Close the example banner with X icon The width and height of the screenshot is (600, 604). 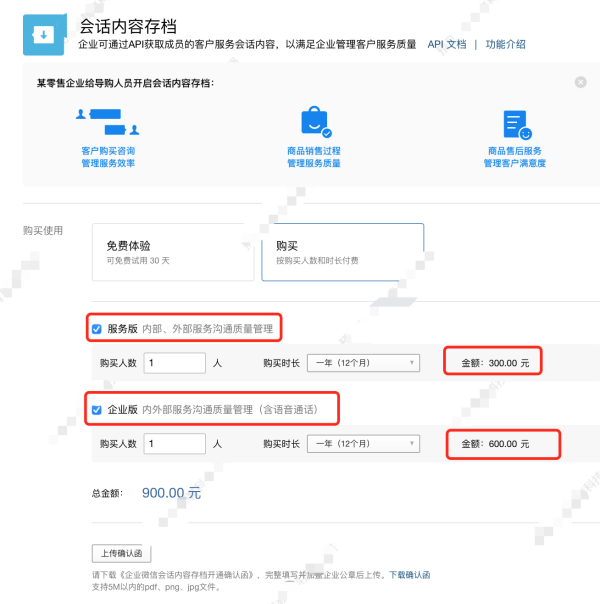click(581, 82)
